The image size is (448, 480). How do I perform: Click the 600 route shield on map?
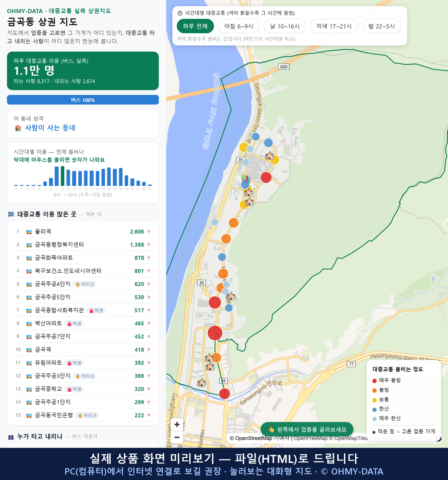(x=284, y=67)
